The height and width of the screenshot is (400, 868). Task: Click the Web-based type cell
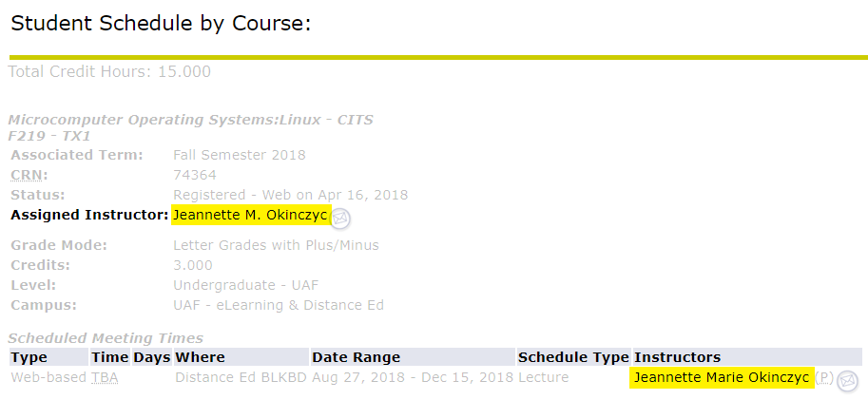click(48, 378)
